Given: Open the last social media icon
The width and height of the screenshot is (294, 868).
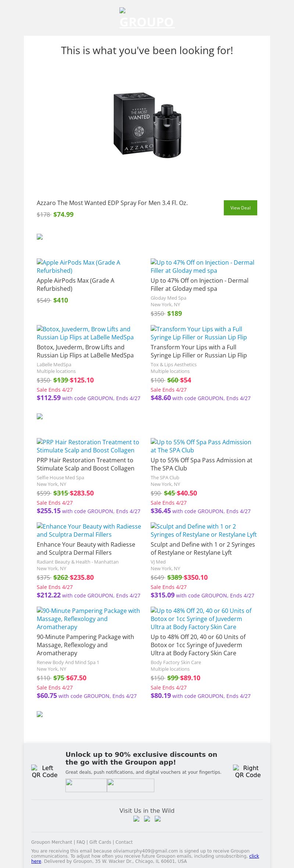Looking at the screenshot, I should coord(158,819).
